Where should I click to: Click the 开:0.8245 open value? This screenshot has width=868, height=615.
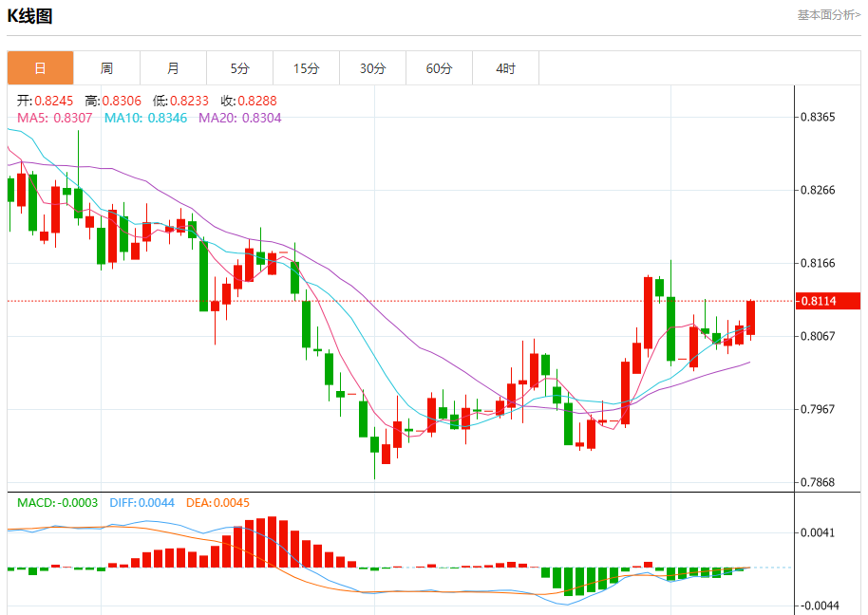(45, 101)
